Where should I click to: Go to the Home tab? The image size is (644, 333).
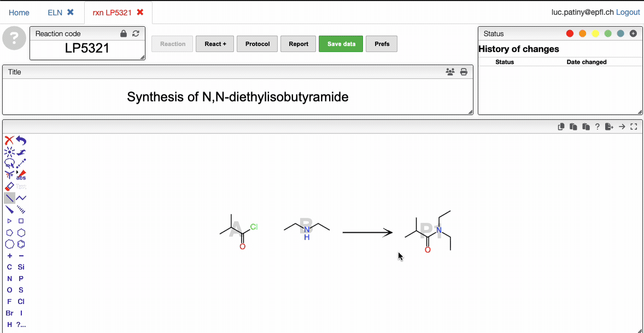coord(19,12)
